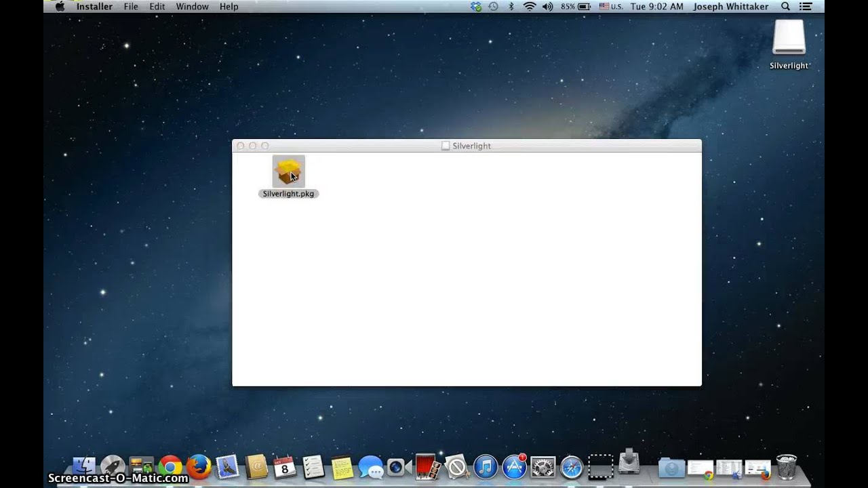The height and width of the screenshot is (488, 868).
Task: Open the File menu
Action: click(x=131, y=6)
